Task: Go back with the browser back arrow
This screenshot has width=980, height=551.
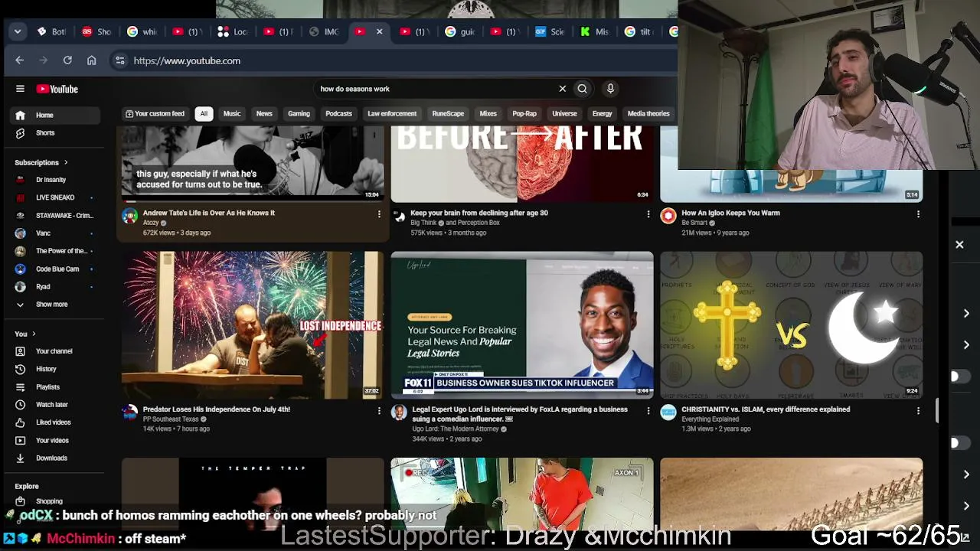Action: tap(20, 60)
